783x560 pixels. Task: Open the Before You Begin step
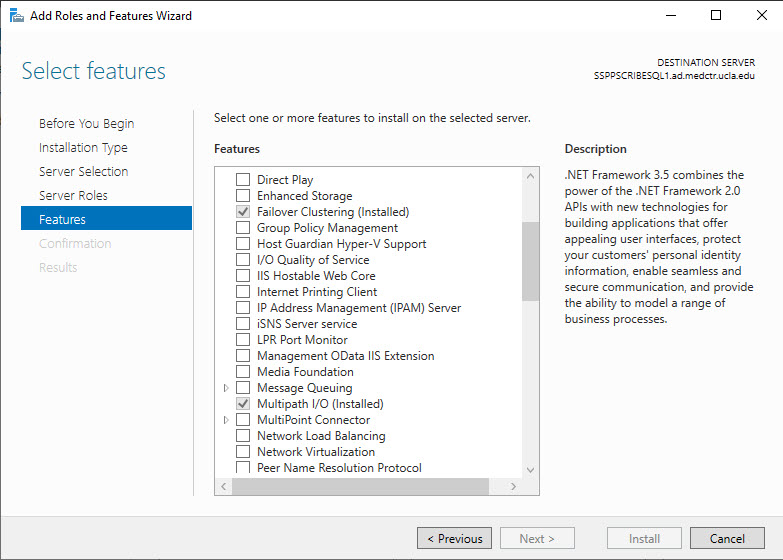86,123
